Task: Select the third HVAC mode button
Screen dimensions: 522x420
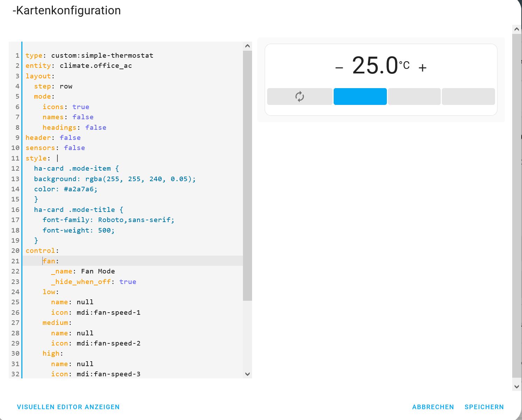Action: [414, 97]
